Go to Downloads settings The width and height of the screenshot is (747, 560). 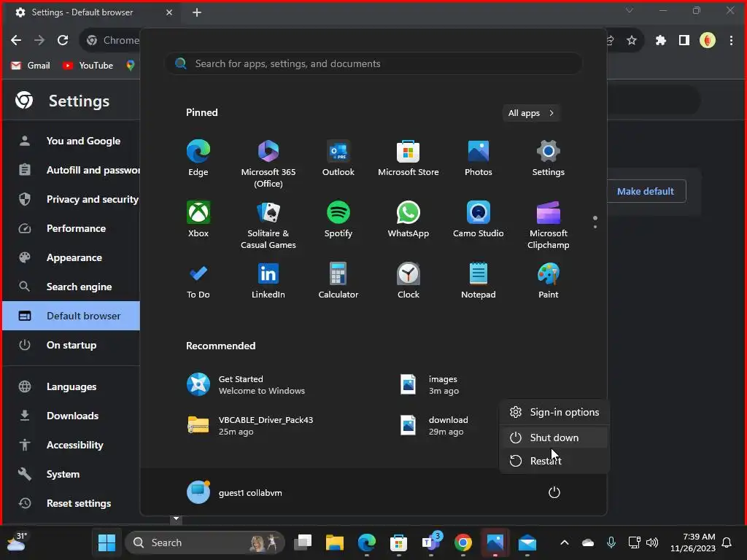(x=71, y=416)
